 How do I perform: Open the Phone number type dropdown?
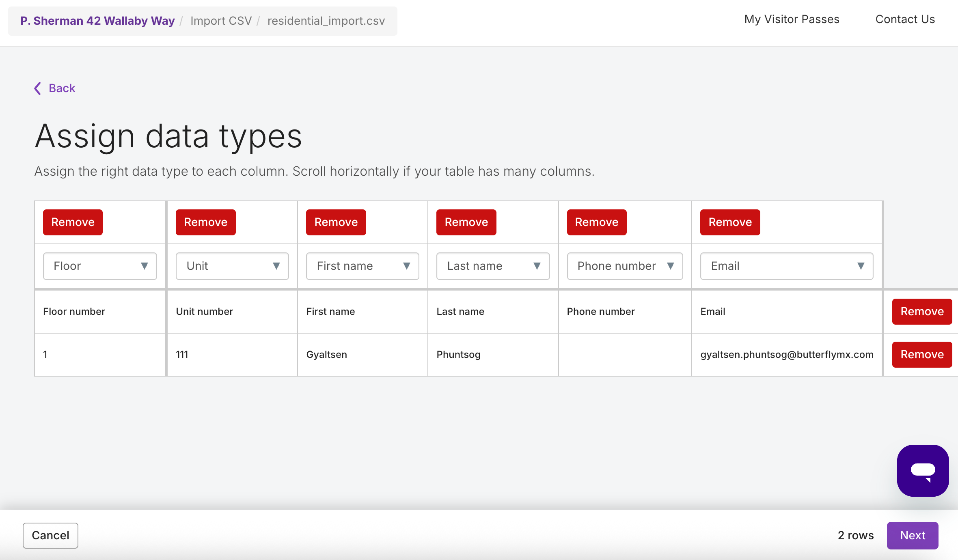click(x=625, y=266)
